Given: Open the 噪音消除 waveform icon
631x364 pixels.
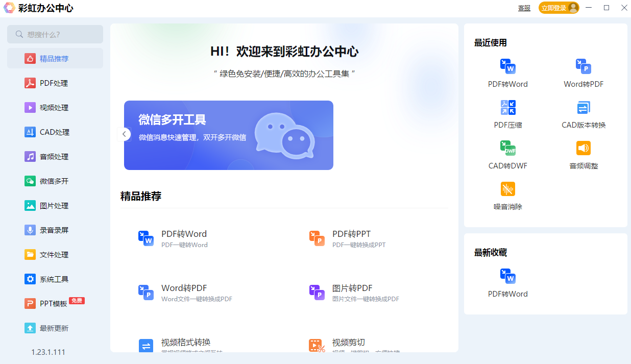Looking at the screenshot, I should click(x=508, y=189).
